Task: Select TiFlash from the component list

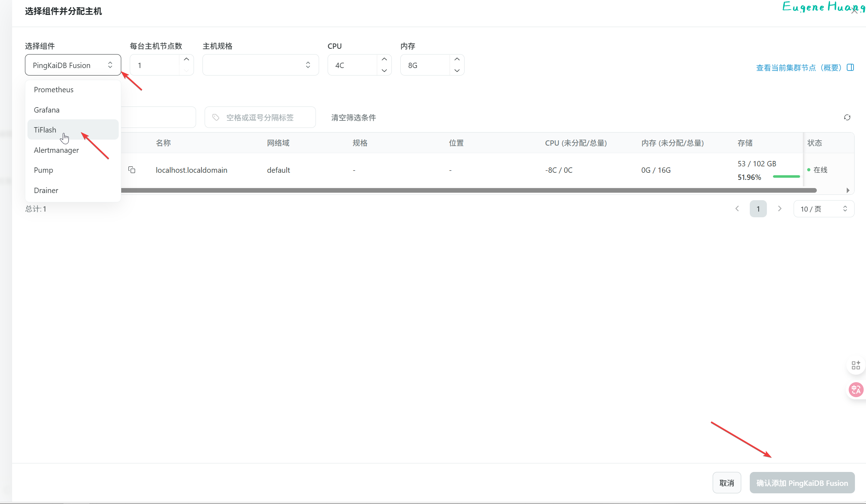Action: point(45,130)
